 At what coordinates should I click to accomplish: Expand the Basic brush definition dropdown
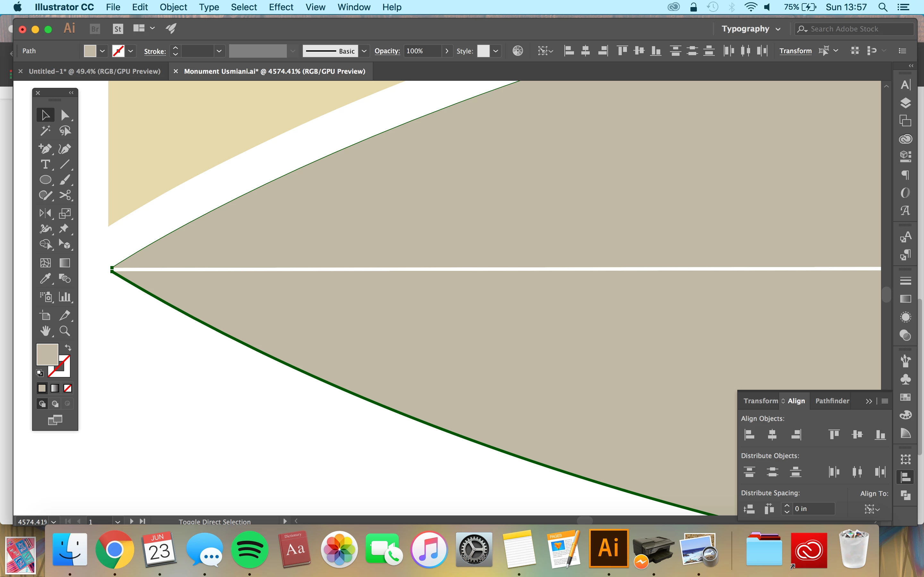tap(364, 51)
